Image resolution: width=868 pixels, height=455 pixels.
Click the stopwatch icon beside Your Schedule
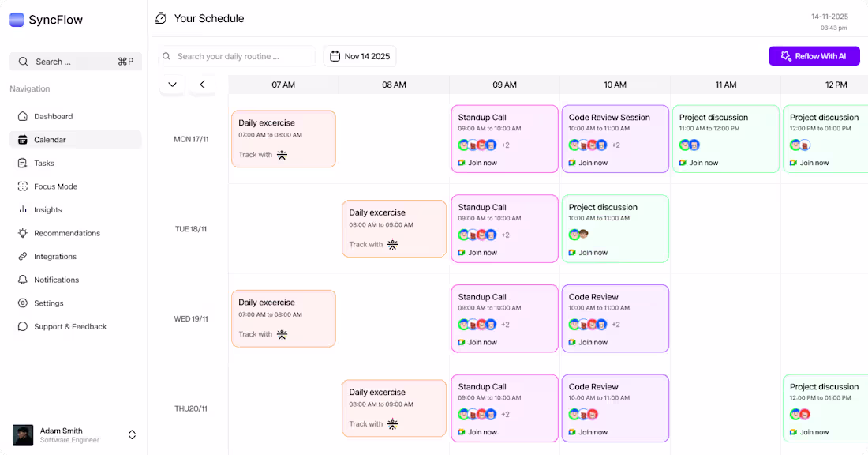tap(161, 18)
